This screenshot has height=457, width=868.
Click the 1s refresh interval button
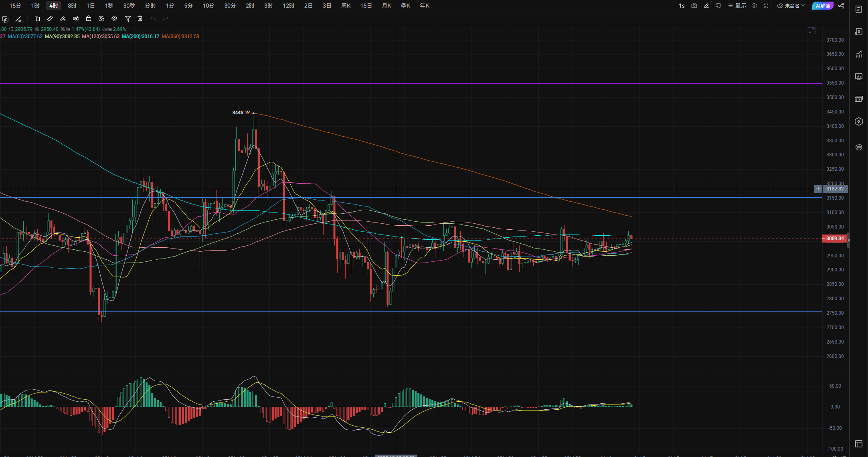pyautogui.click(x=682, y=6)
